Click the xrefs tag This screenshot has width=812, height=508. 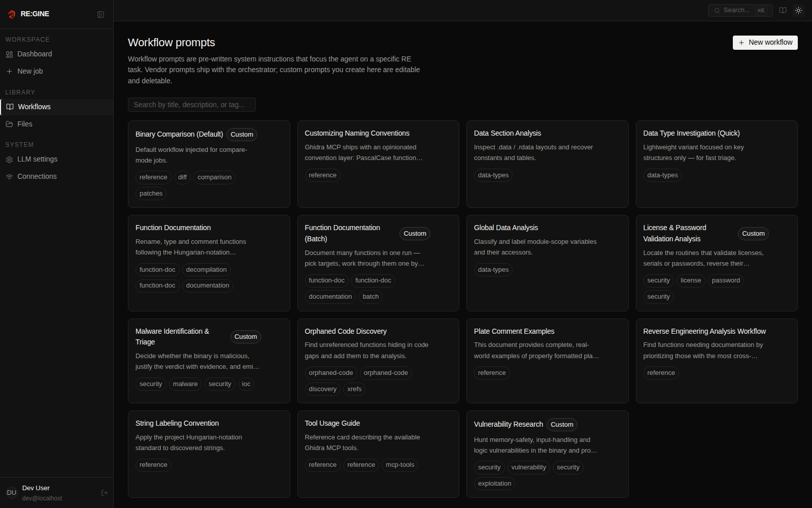(x=354, y=389)
